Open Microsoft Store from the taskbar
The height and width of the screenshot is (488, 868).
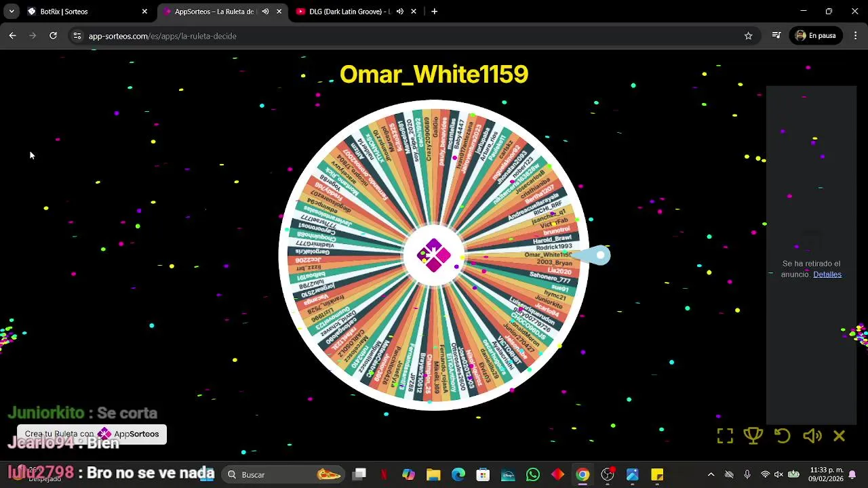tap(483, 474)
